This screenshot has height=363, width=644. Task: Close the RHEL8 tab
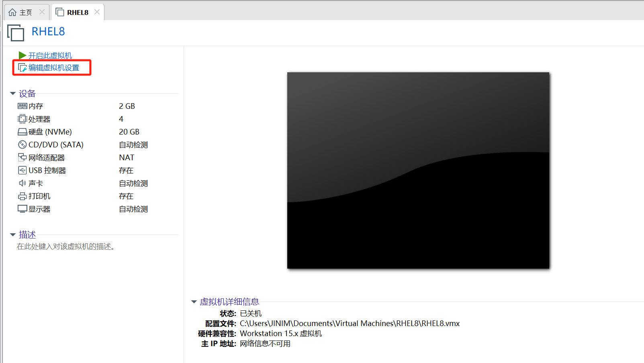click(x=97, y=12)
